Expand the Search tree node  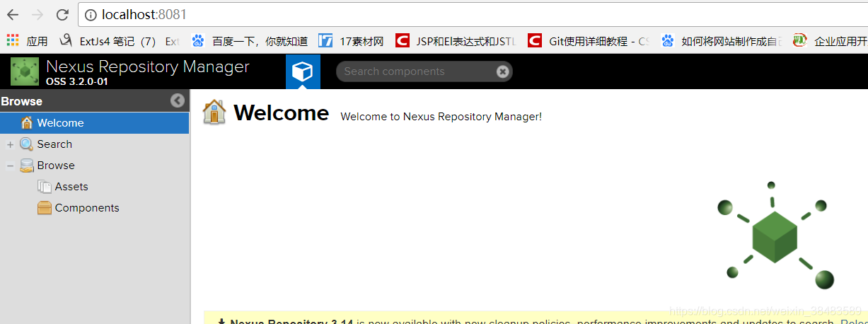[x=10, y=144]
